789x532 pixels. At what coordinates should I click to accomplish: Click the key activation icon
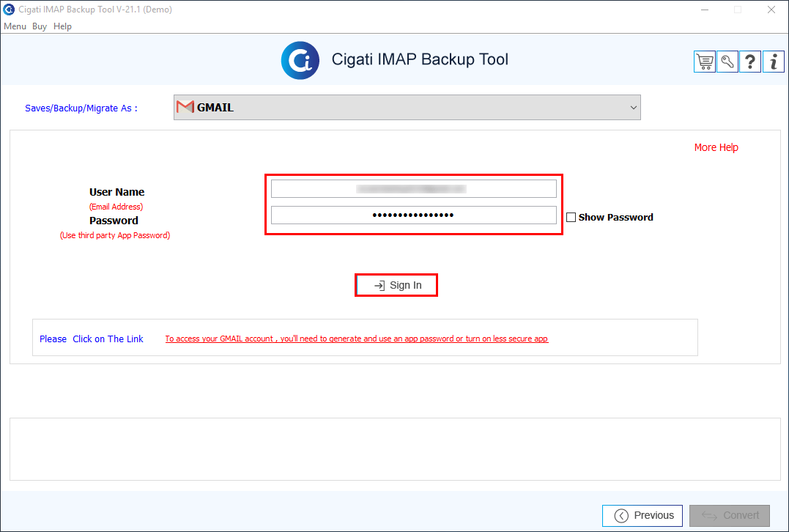point(727,62)
